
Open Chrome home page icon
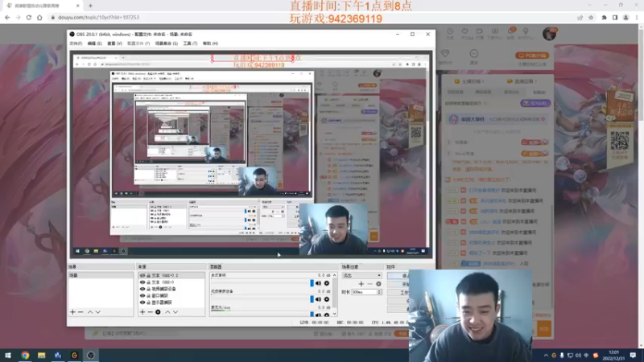(x=39, y=18)
